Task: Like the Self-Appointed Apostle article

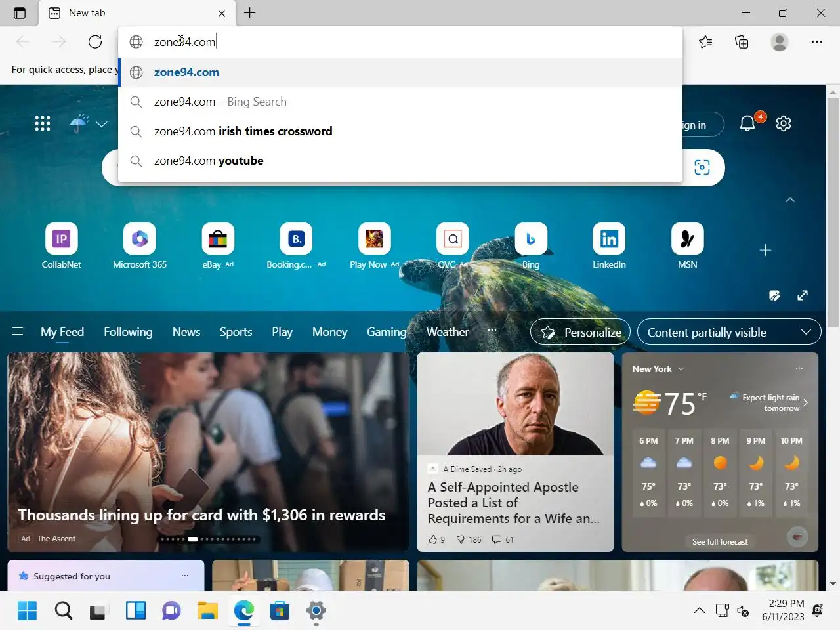Action: coord(436,539)
